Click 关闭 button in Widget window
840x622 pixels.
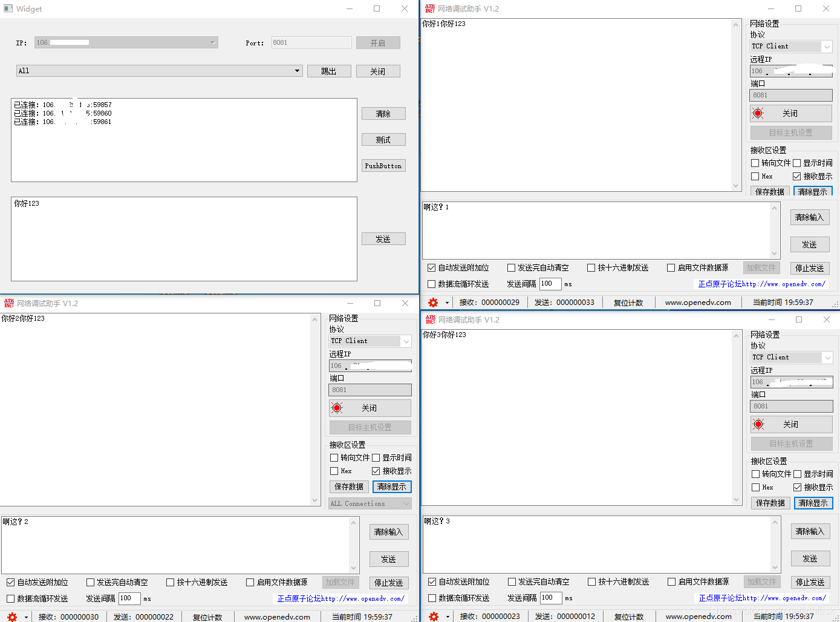(378, 71)
